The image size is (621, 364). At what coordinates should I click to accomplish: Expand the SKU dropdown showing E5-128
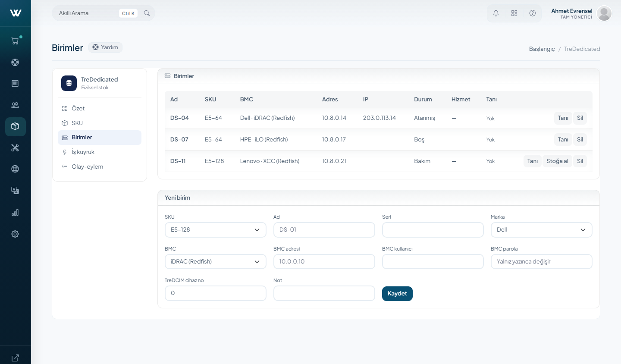(x=216, y=230)
